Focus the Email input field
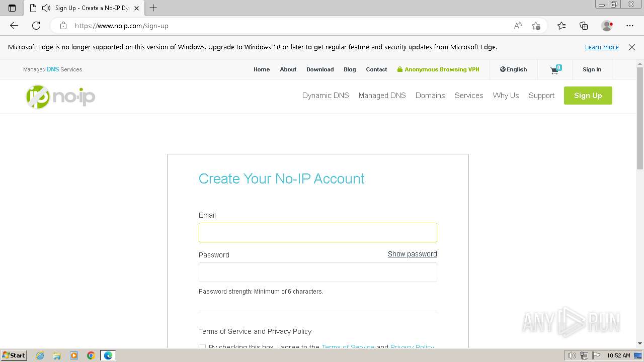Viewport: 644px width, 362px height. [x=318, y=232]
